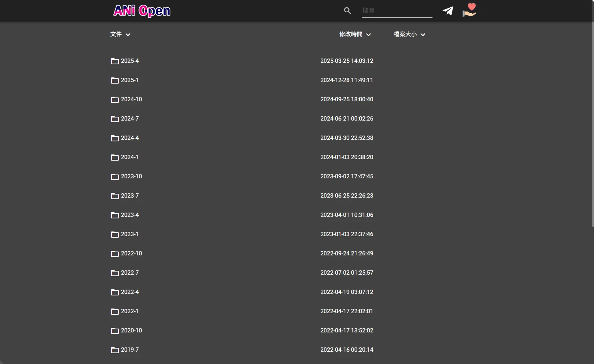Click the folder icon beside 2025-4

point(115,61)
